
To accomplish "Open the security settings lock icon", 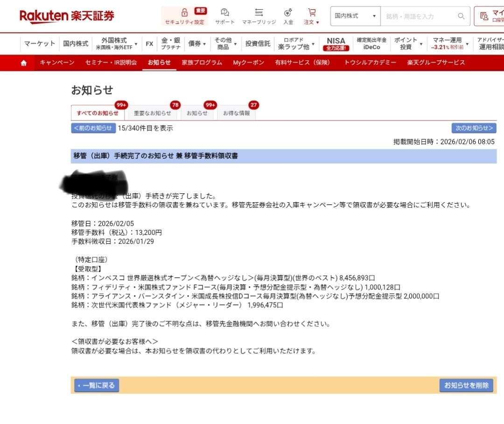I will [x=184, y=13].
